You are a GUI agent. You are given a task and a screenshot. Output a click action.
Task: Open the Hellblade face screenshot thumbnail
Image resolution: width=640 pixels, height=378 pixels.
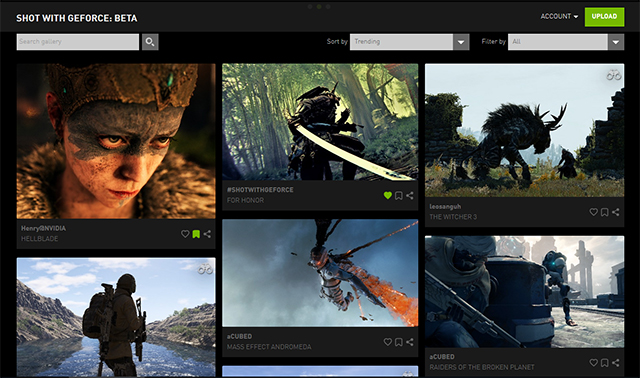(116, 141)
